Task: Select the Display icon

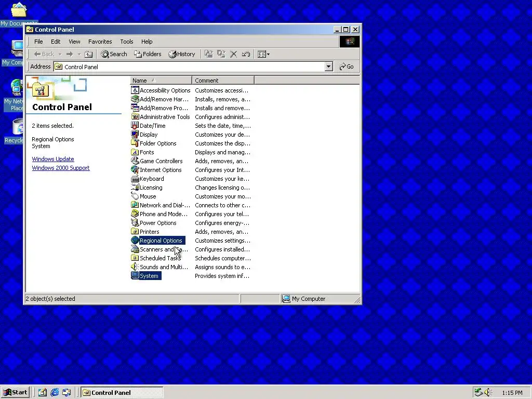Action: 135,134
